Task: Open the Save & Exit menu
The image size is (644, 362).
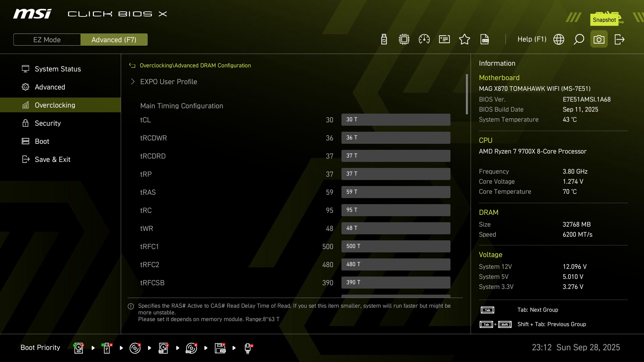Action: pos(52,160)
